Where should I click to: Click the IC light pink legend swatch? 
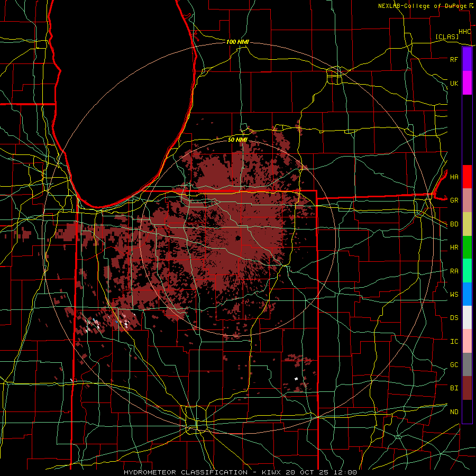click(x=467, y=341)
